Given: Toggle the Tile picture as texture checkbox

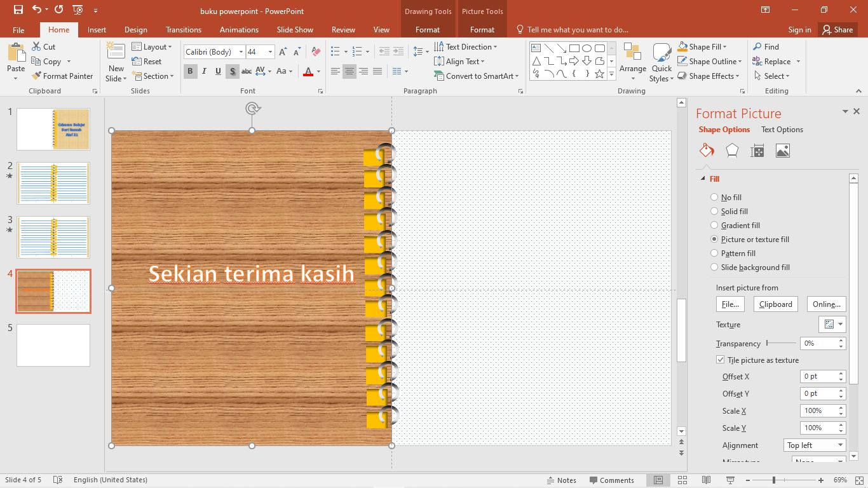Looking at the screenshot, I should (x=720, y=359).
